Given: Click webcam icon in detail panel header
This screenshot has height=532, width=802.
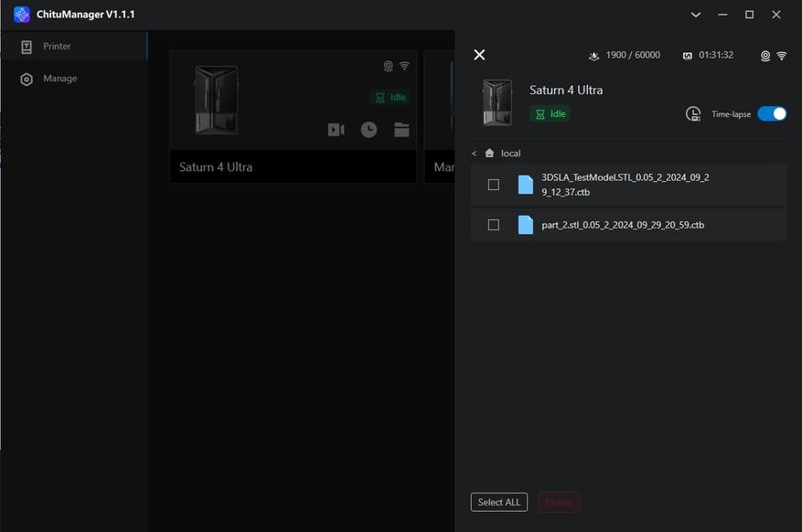Looking at the screenshot, I should coord(765,56).
